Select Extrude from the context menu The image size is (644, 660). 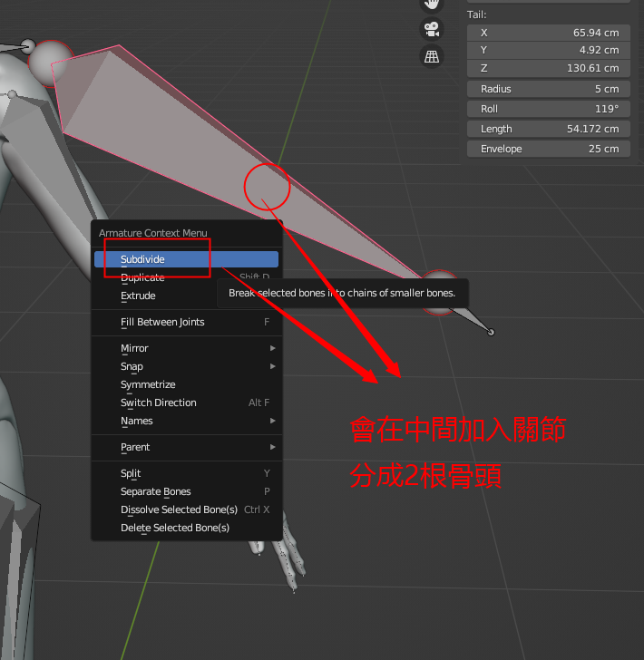pyautogui.click(x=138, y=296)
